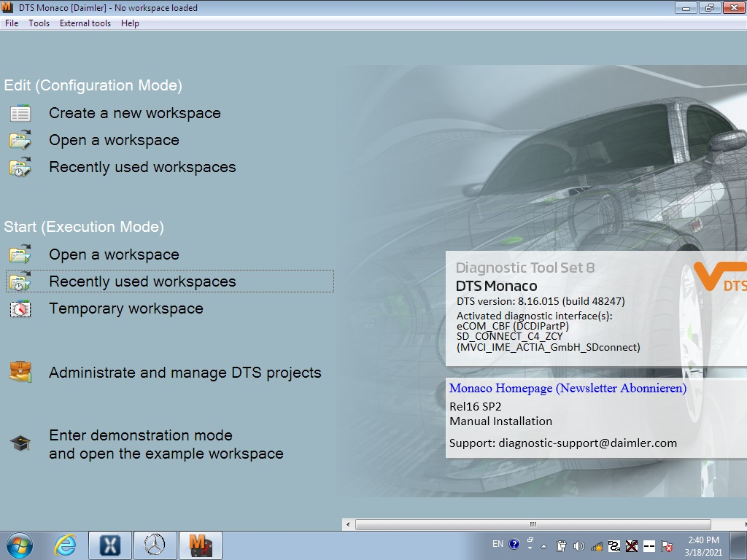The width and height of the screenshot is (747, 560).
Task: Click the Execution Mode Open a workspace icon
Action: [20, 254]
